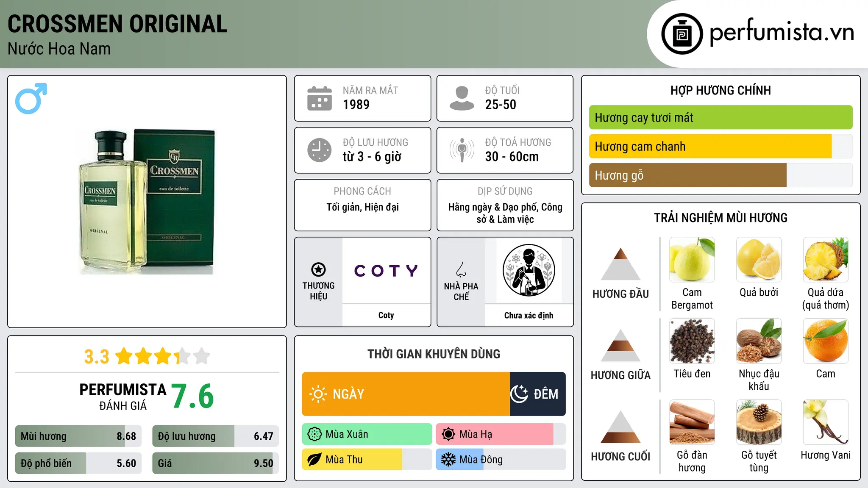Click the top-note pyramid icon

click(x=620, y=264)
